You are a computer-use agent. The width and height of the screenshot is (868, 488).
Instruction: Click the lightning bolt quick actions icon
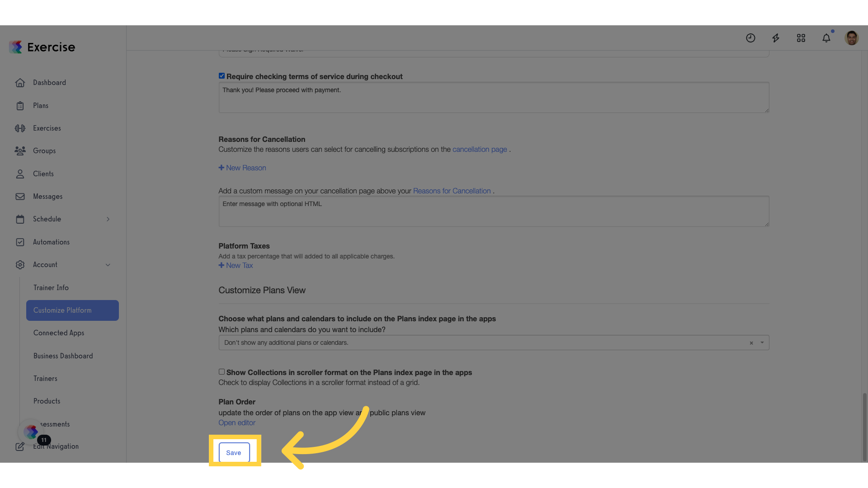tap(776, 38)
